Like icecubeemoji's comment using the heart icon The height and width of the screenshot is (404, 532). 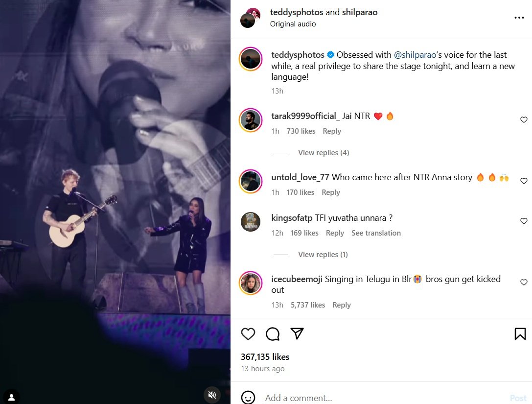tap(524, 282)
